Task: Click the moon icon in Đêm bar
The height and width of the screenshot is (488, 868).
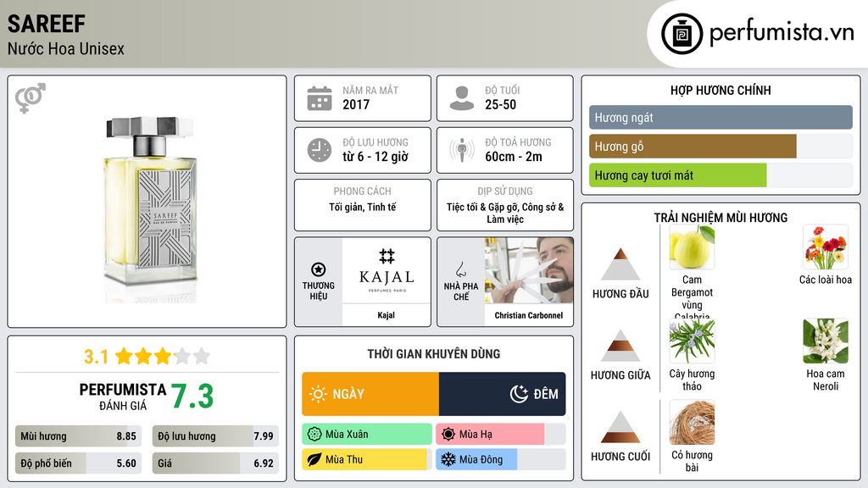Action: tap(519, 394)
